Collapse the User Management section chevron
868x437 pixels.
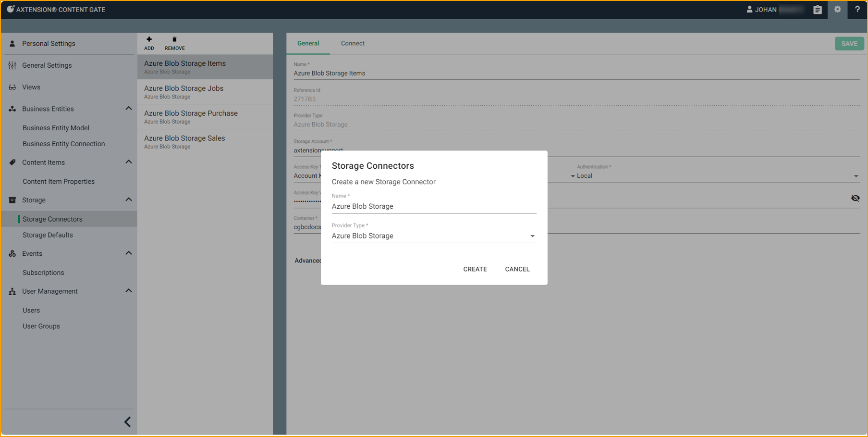coord(129,291)
